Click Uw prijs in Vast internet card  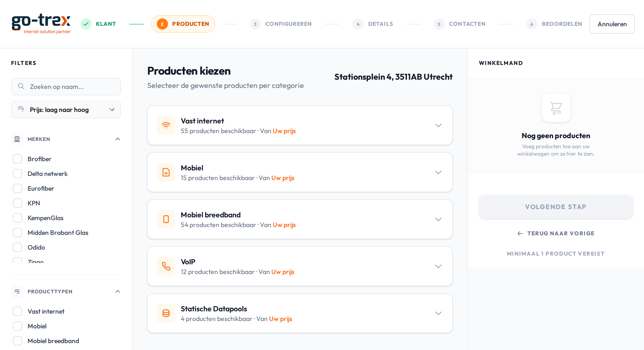[284, 131]
